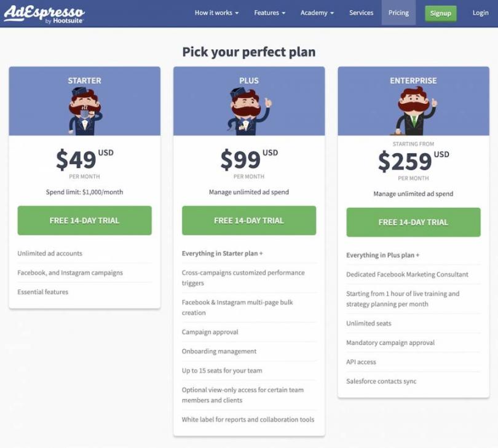Expand the How it works dropdown
The image size is (498, 448).
pyautogui.click(x=216, y=13)
